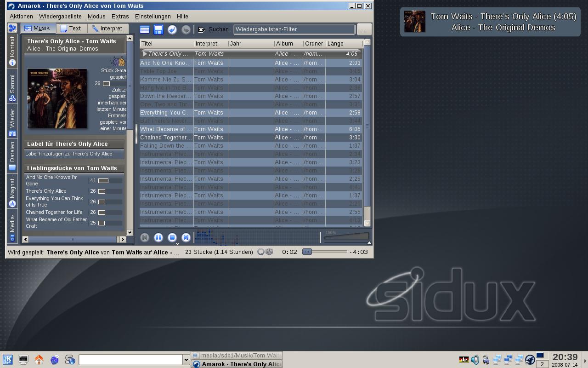
Task: Switch to the Musik context tab
Action: click(x=38, y=28)
